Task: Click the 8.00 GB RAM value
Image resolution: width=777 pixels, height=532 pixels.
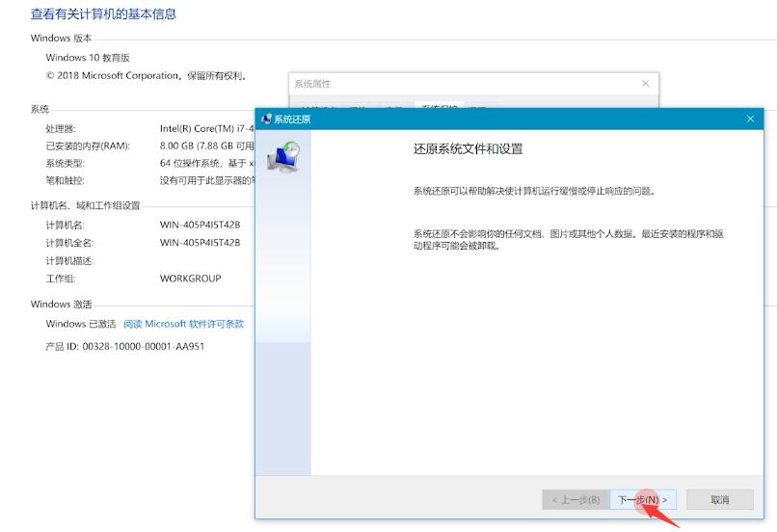Action: point(206,146)
